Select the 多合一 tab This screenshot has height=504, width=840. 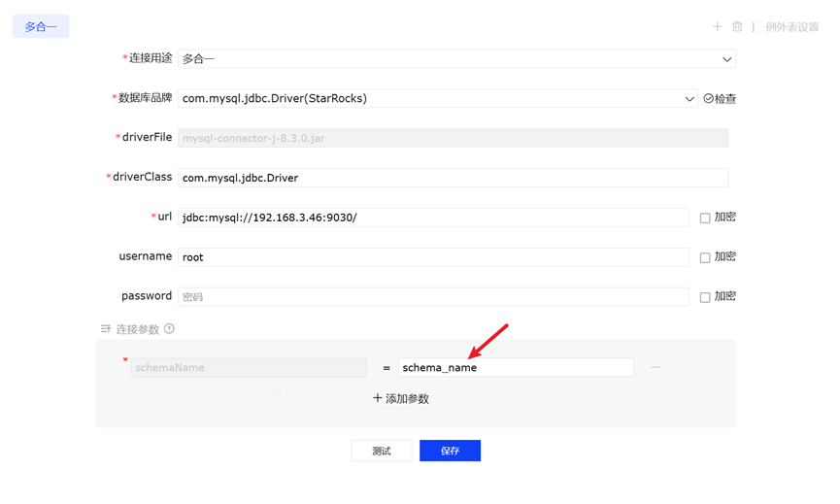[x=41, y=27]
